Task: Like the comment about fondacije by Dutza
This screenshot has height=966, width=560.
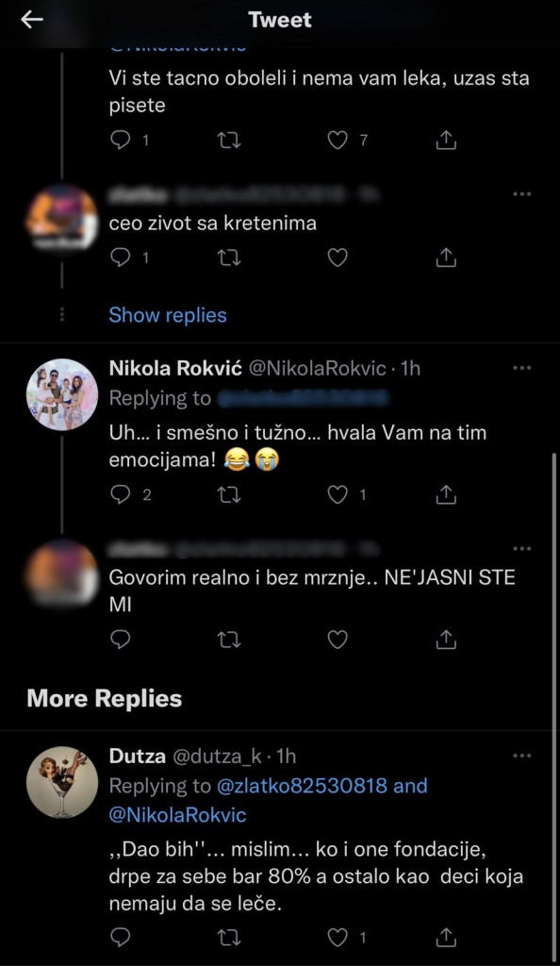Action: pyautogui.click(x=337, y=937)
